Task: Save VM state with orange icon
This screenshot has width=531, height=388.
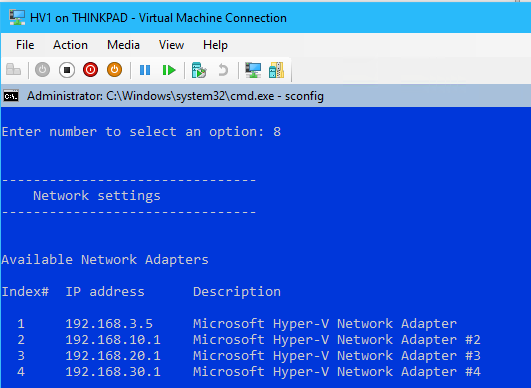Action: click(114, 70)
